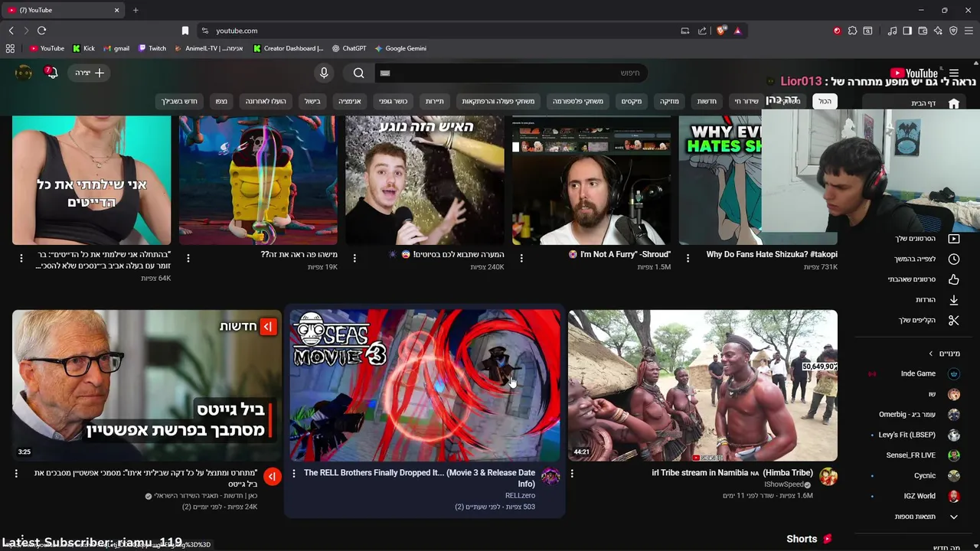Select the Cooking (בישול) filter chip
The width and height of the screenshot is (980, 551).
(x=312, y=101)
